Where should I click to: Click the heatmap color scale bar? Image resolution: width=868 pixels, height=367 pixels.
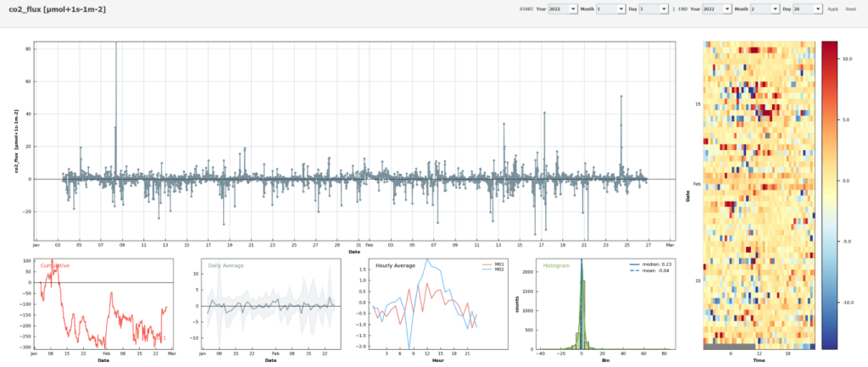(x=829, y=195)
